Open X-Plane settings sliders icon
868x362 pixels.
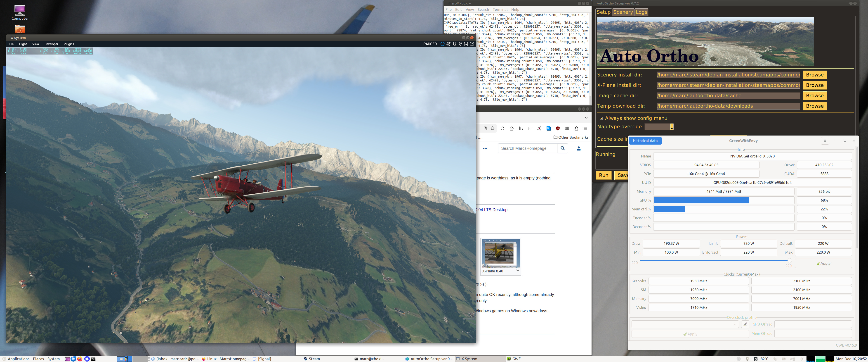[x=466, y=44]
